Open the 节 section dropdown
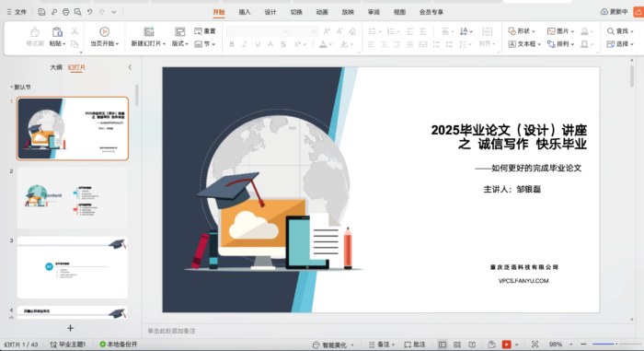 (x=204, y=44)
